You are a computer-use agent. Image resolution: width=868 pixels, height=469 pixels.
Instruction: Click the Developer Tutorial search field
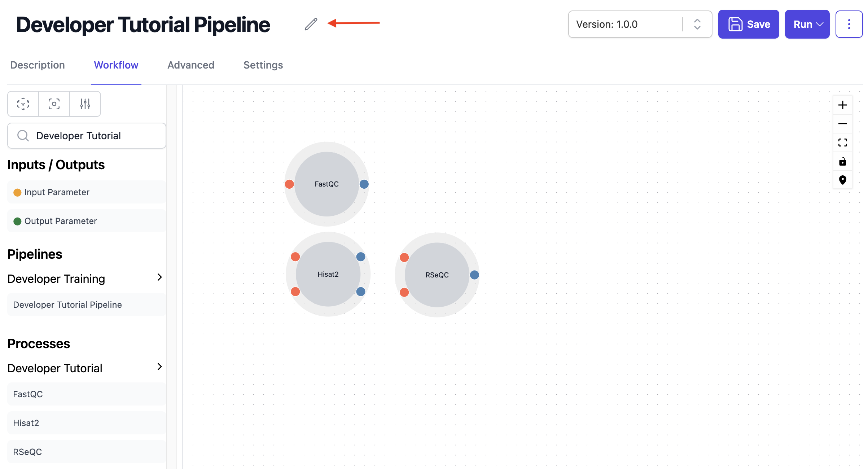tap(87, 136)
